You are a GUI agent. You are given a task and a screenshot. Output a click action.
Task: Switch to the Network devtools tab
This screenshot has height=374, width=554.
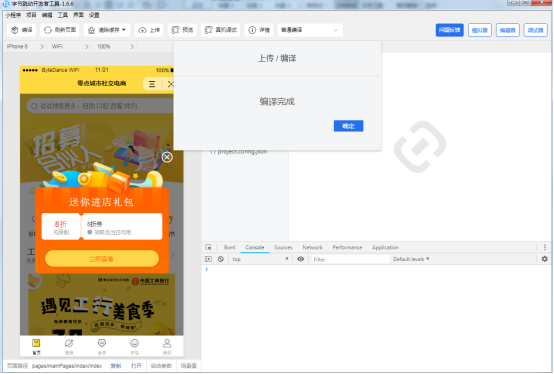tap(312, 247)
